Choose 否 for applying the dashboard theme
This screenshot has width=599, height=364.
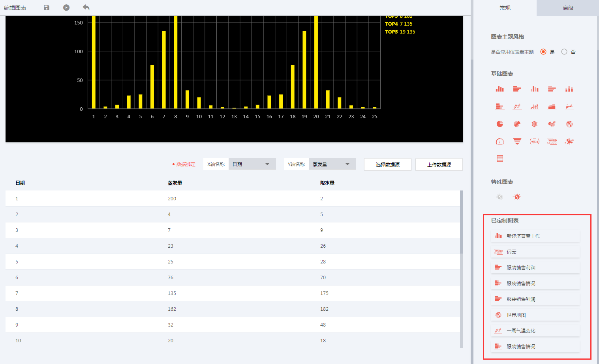pyautogui.click(x=564, y=52)
